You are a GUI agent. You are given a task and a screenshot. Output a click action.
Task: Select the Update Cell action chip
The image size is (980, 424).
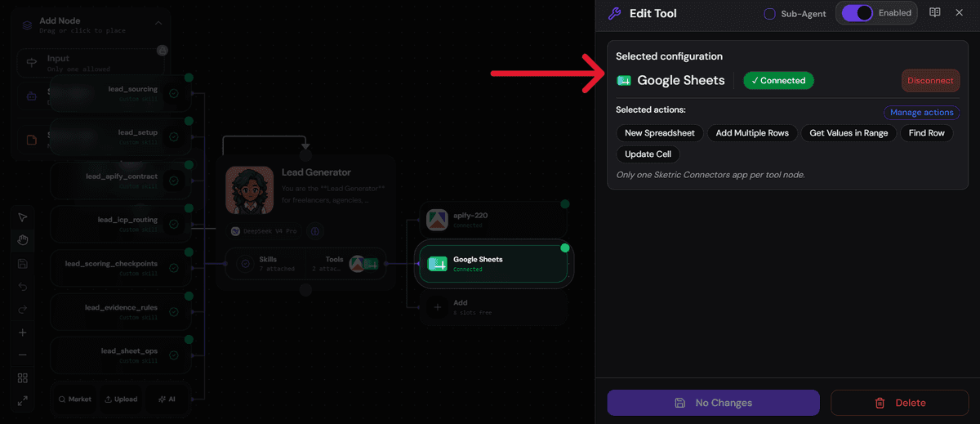[648, 154]
